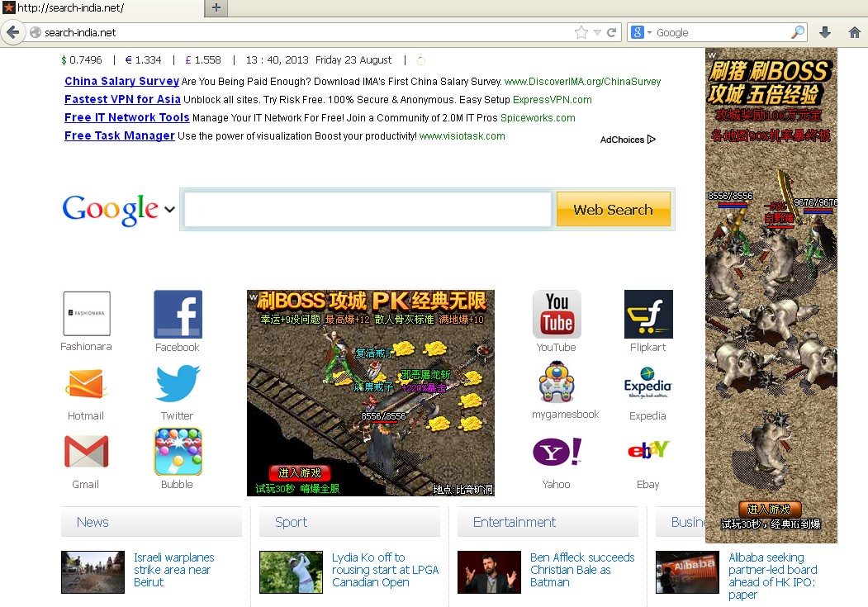The width and height of the screenshot is (868, 607).
Task: Open the Yahoo shortcut icon
Action: pyautogui.click(x=557, y=452)
